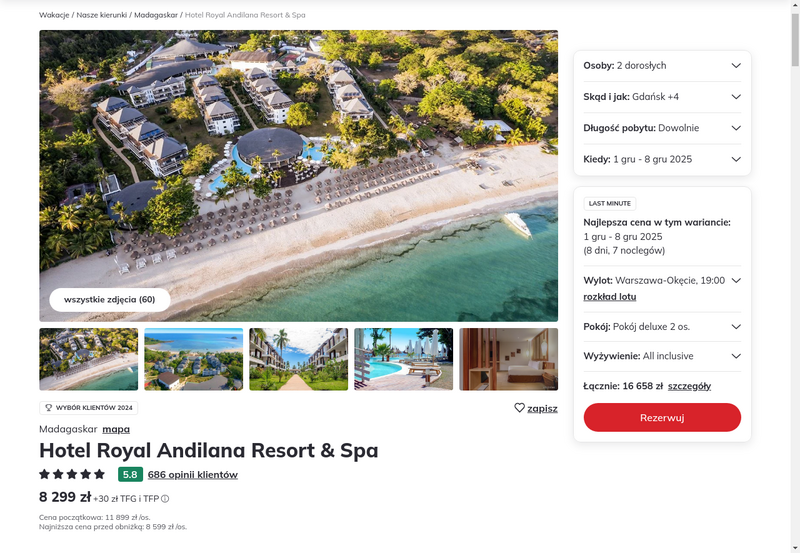
Task: Open the rozkład lotu link
Action: click(610, 297)
